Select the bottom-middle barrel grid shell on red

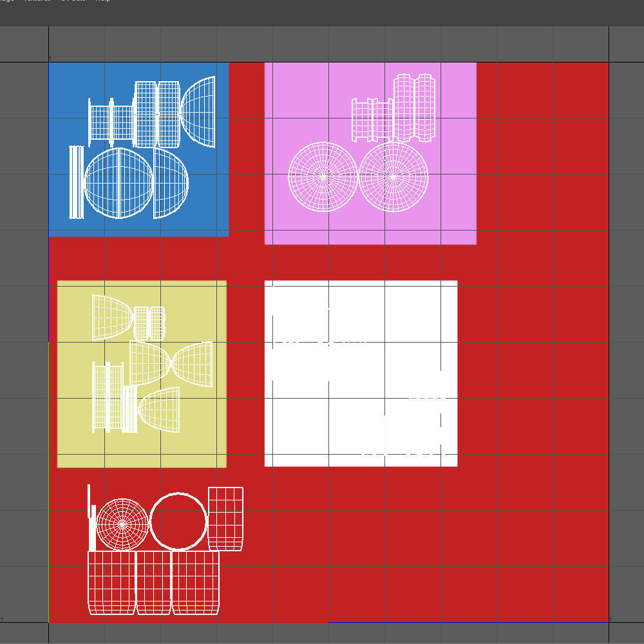(x=154, y=583)
